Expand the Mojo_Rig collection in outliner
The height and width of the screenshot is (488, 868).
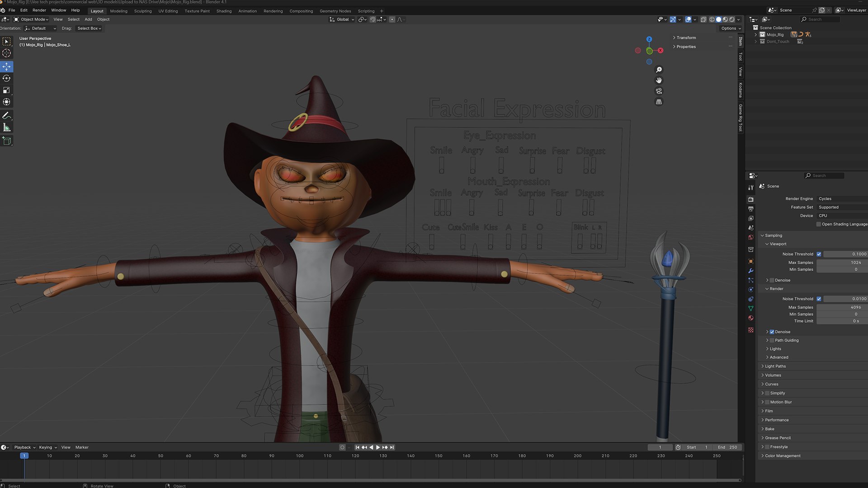click(x=755, y=35)
